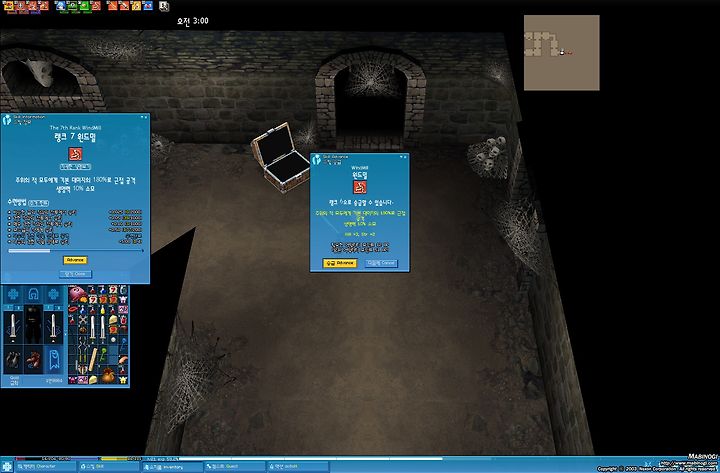Select the black armor in body slot
The image size is (720, 473).
click(x=34, y=324)
